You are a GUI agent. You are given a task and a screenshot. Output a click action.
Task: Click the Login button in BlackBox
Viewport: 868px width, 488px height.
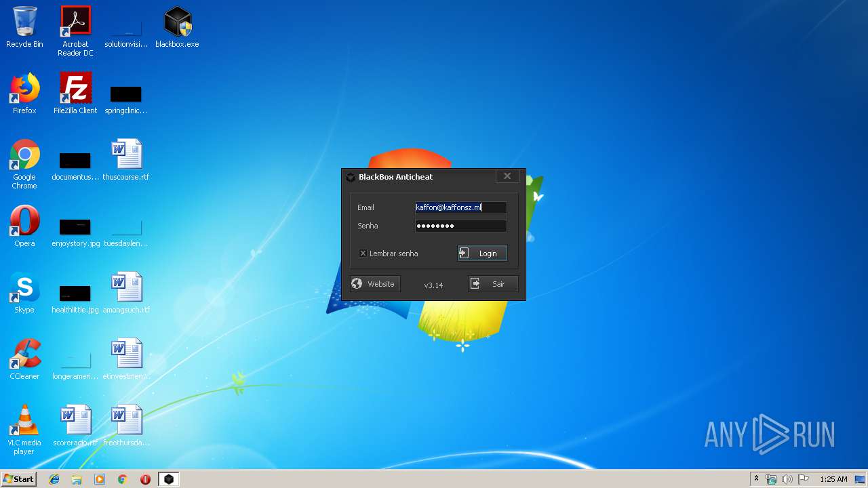click(x=482, y=253)
